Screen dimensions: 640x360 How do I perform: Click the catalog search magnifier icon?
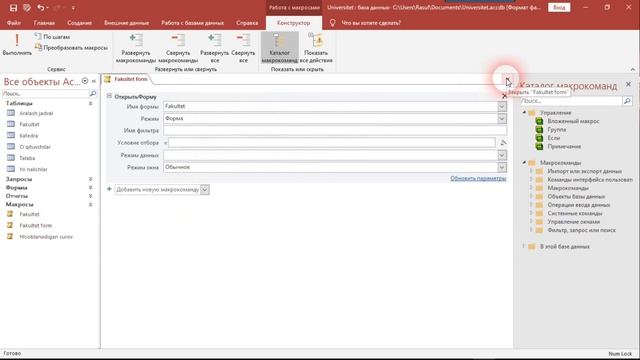tap(627, 101)
